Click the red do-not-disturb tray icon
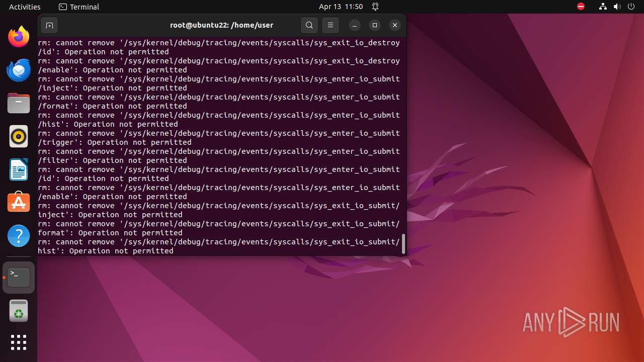The image size is (644, 362). (x=581, y=7)
